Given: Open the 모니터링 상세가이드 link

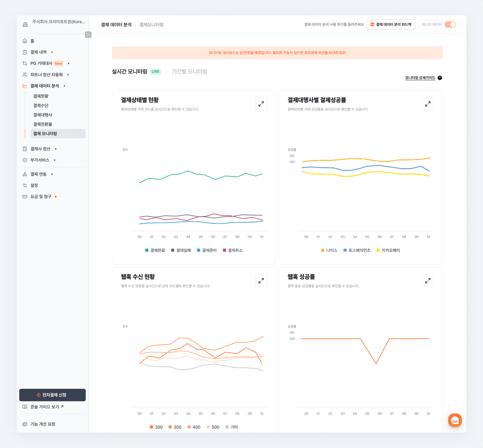Looking at the screenshot, I should point(420,78).
